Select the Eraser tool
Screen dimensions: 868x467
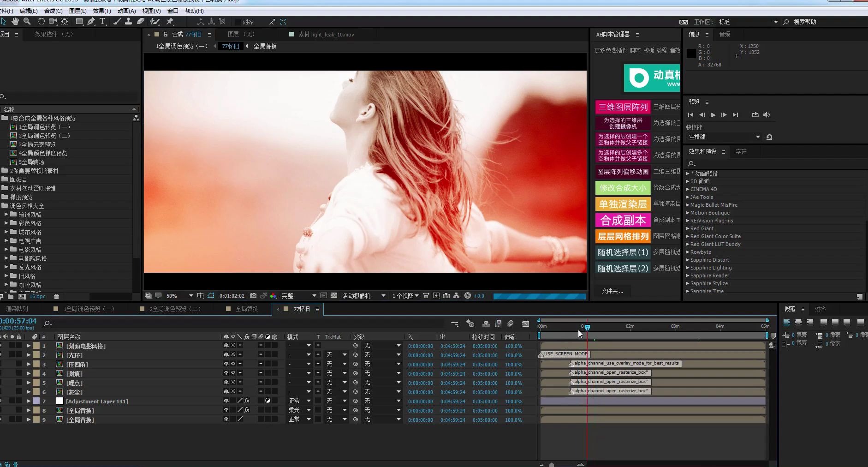click(141, 21)
